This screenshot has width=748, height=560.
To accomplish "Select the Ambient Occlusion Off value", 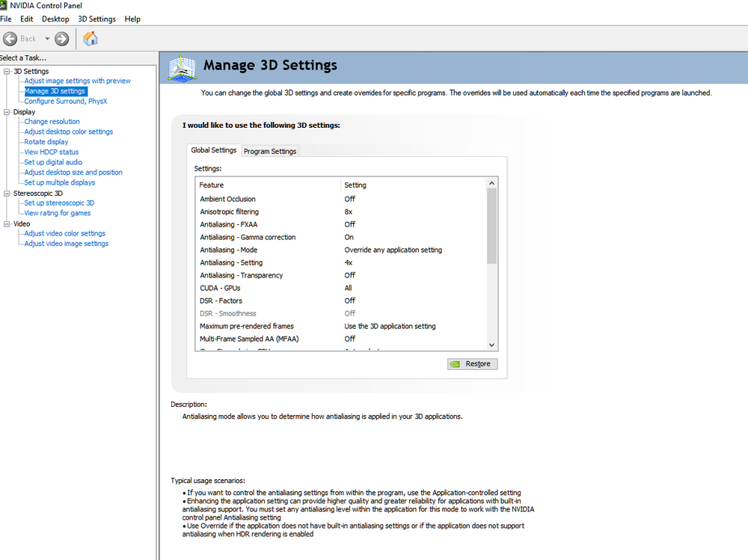I will [x=349, y=199].
